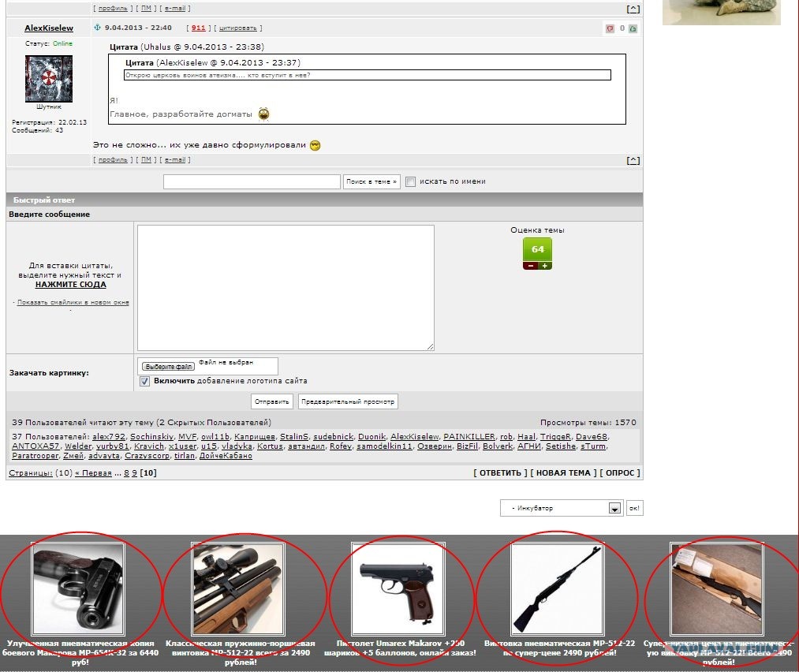Increase the topic rating with the plus button
799x672 pixels.
[545, 266]
